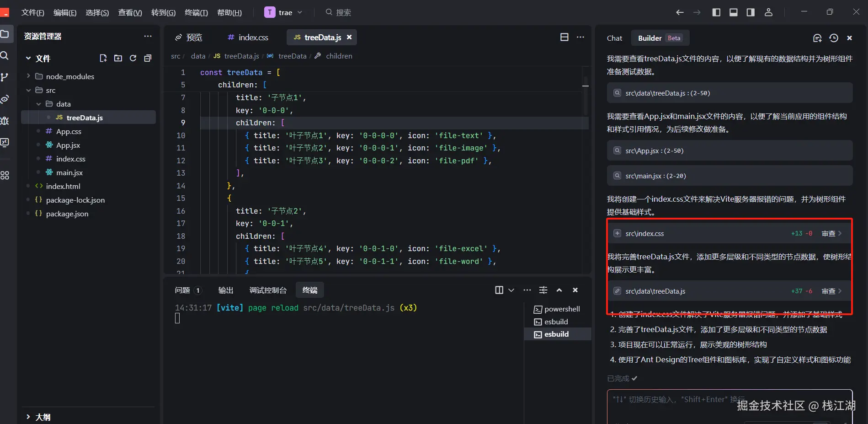The height and width of the screenshot is (424, 868).
Task: Collapse all folders in the explorer
Action: click(x=148, y=58)
